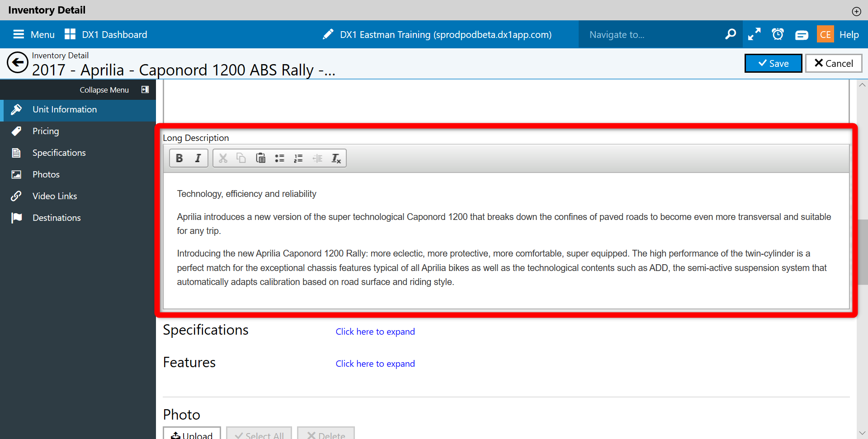
Task: Go back with the circled arrow
Action: [18, 63]
